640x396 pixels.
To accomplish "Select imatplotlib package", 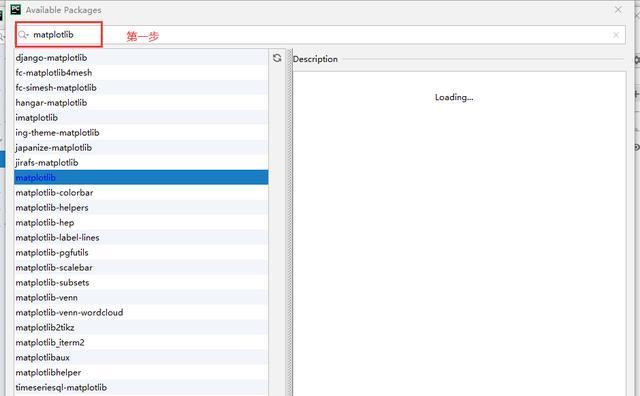I will pyautogui.click(x=141, y=118).
